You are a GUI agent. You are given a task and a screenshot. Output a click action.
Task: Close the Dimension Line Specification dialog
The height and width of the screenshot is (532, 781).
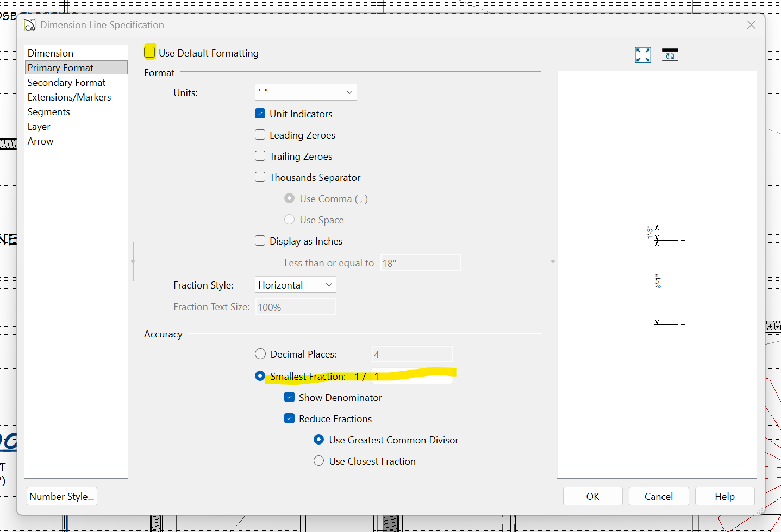[x=751, y=25]
